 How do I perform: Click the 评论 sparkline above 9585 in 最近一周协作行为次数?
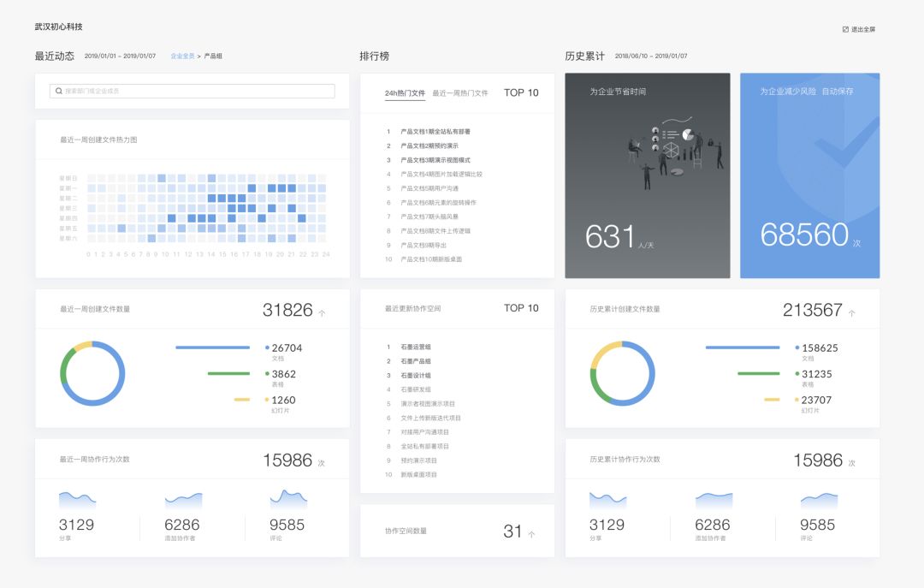coord(288,499)
